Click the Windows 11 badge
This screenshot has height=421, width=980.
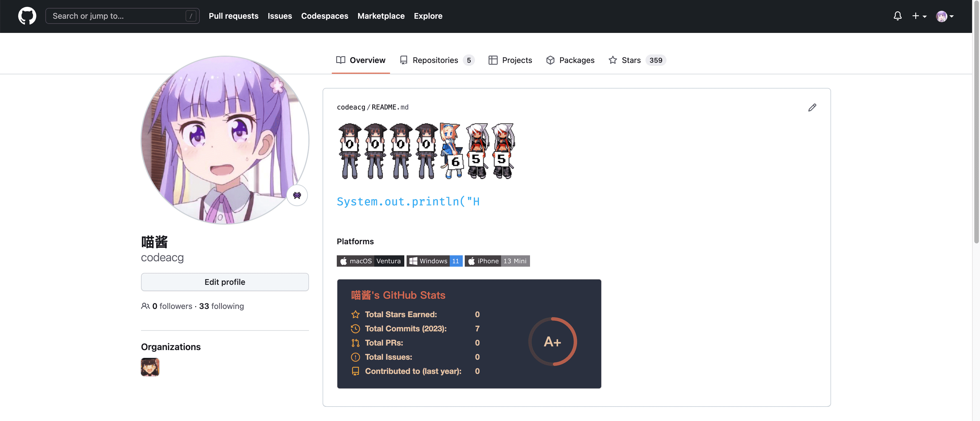(434, 261)
